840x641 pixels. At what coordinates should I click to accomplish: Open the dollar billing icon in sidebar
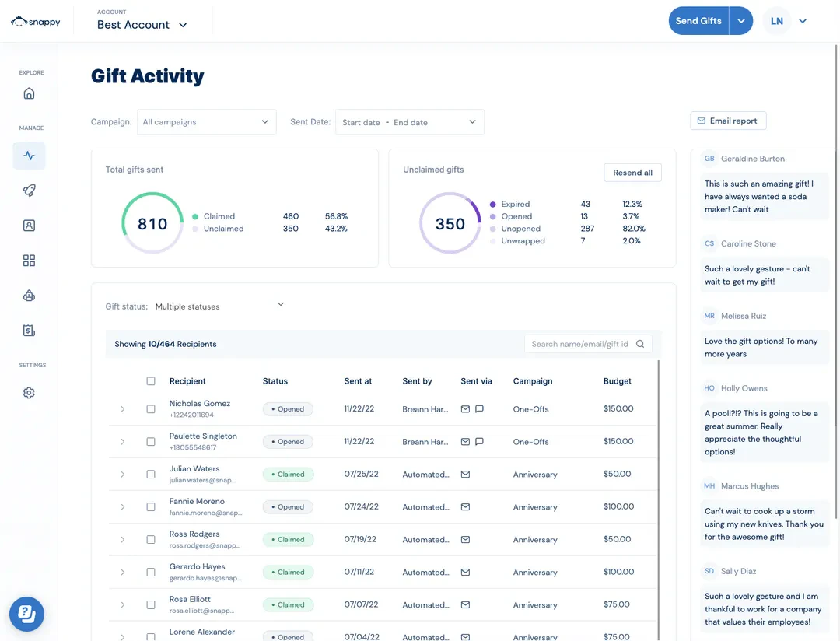(29, 331)
